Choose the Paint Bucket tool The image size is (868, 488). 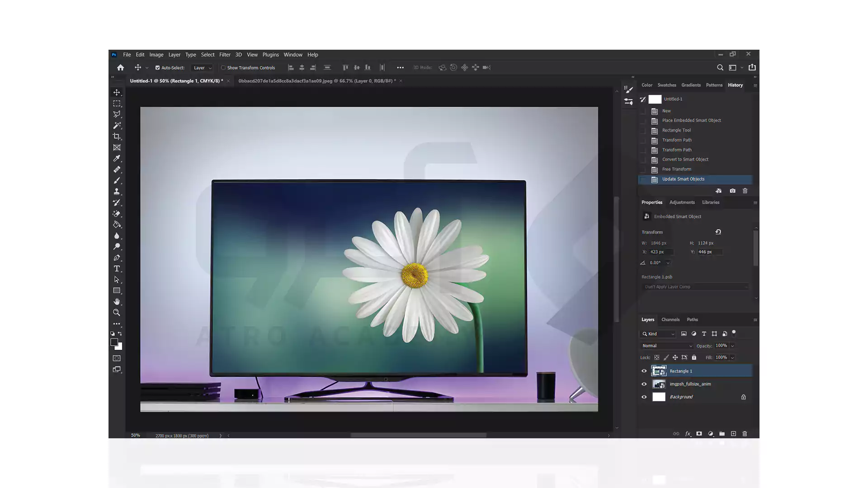117,225
